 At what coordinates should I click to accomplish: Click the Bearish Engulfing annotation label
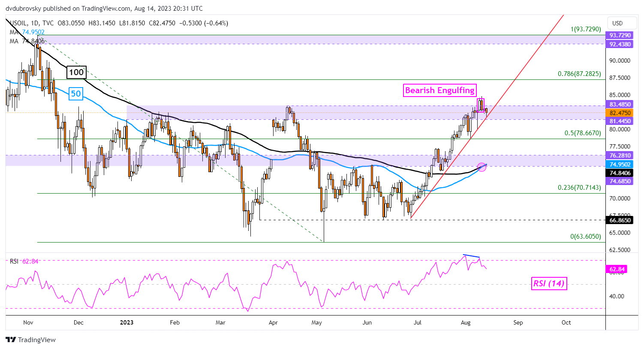(x=440, y=90)
